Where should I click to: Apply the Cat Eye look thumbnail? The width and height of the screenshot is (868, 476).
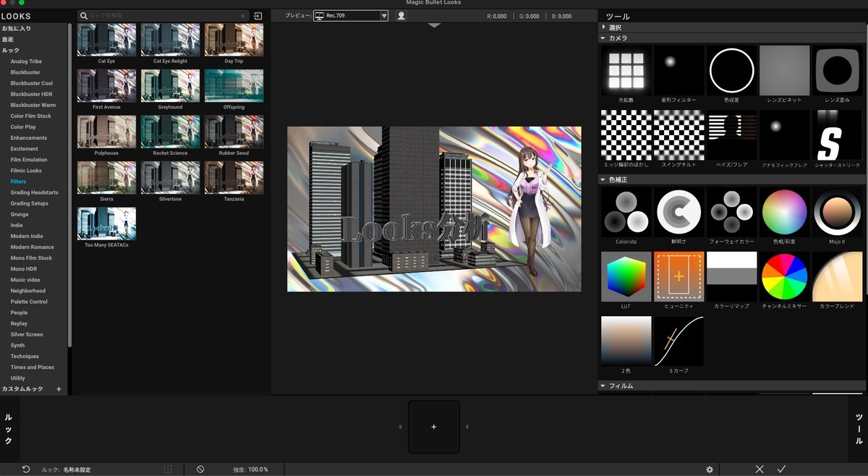pos(106,40)
